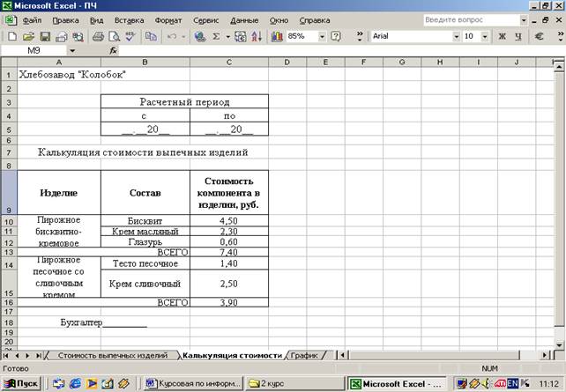
Task: Click the Пуск start button
Action: click(22, 383)
